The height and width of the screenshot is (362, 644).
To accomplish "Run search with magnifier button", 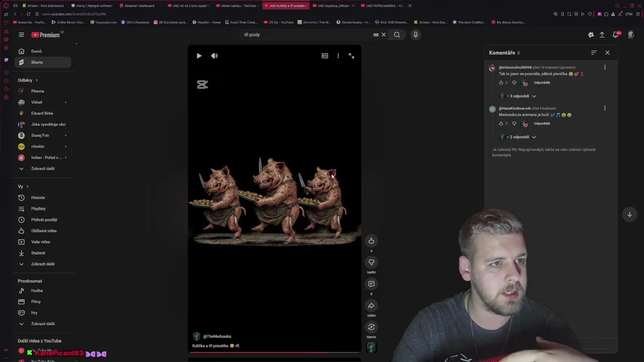I will point(397,35).
